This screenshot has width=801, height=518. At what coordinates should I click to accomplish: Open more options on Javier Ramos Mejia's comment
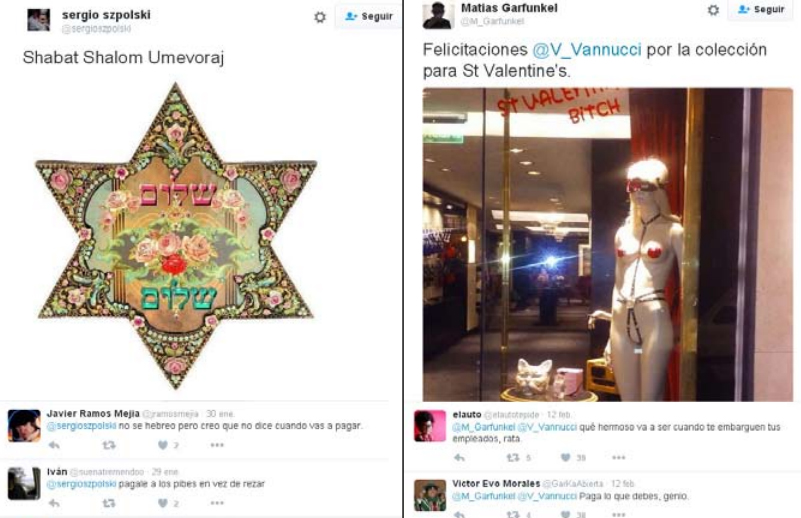pos(217,445)
